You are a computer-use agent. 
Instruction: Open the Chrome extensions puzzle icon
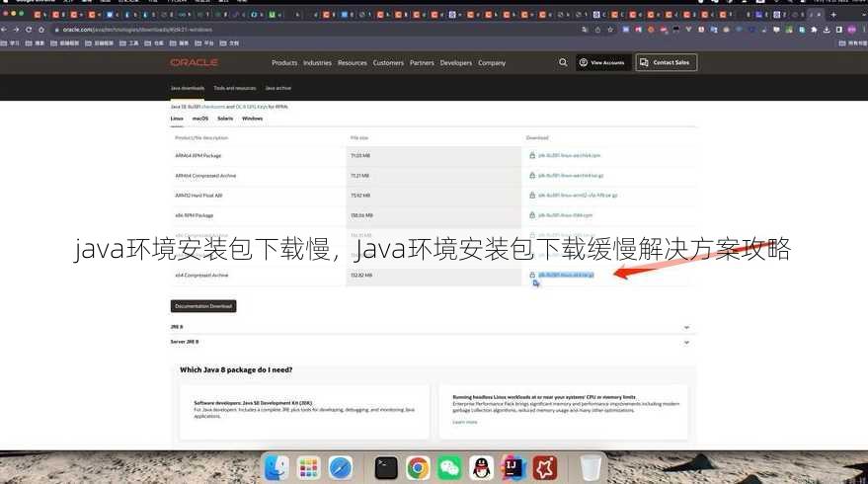[814, 30]
